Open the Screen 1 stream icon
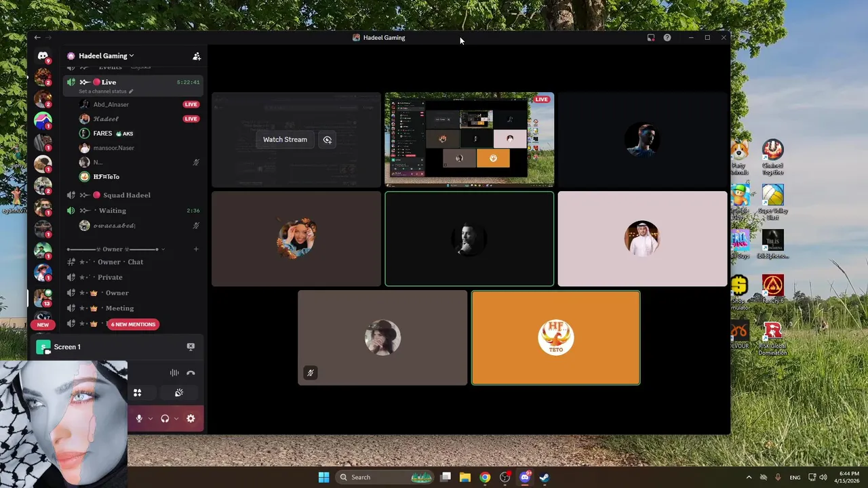Screen dimensions: 868x488 43,347
